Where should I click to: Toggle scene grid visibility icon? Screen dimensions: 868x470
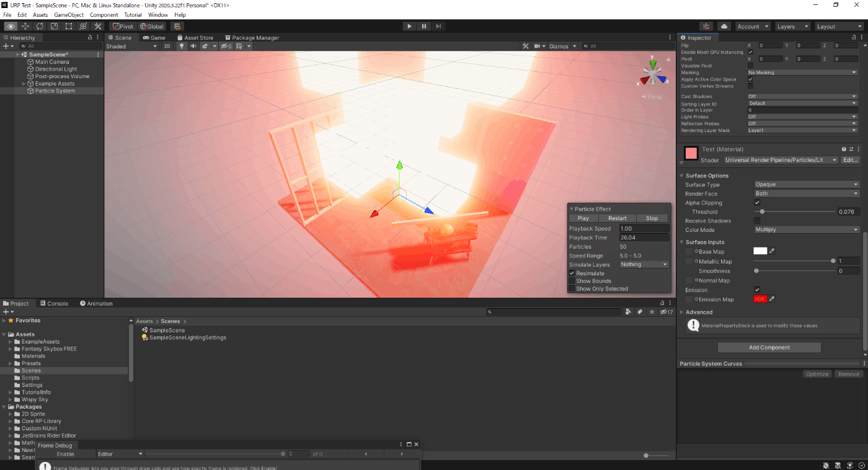[239, 47]
